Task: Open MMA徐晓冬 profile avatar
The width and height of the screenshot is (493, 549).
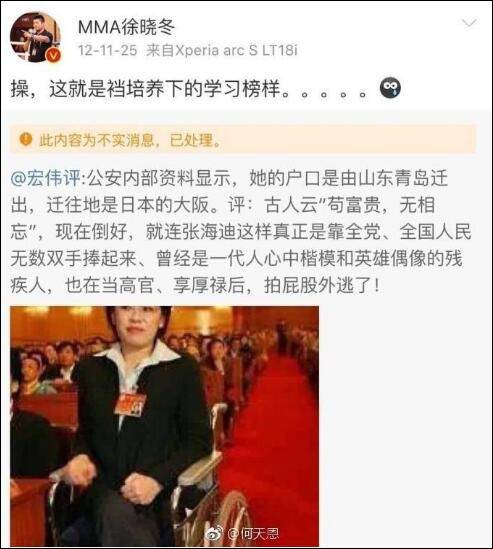Action: 35,37
